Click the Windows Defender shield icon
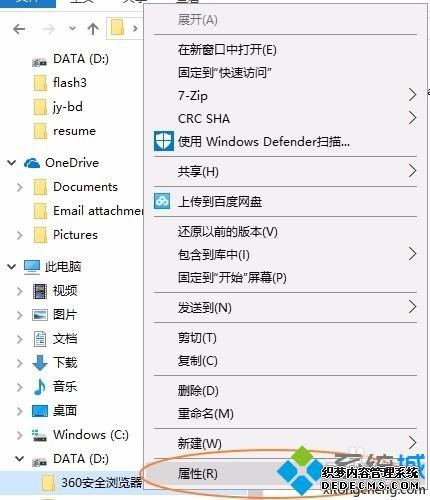 pos(164,141)
